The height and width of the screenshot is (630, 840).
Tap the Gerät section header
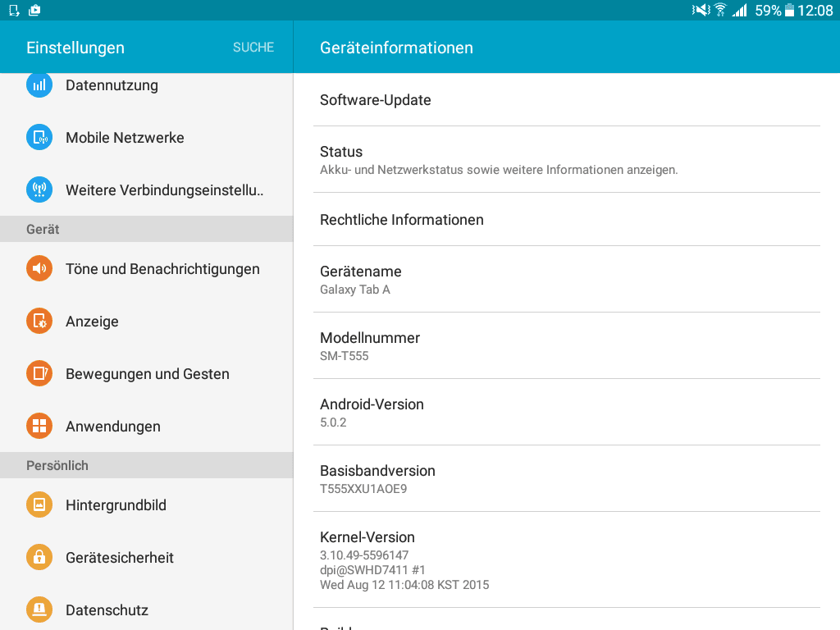click(146, 230)
